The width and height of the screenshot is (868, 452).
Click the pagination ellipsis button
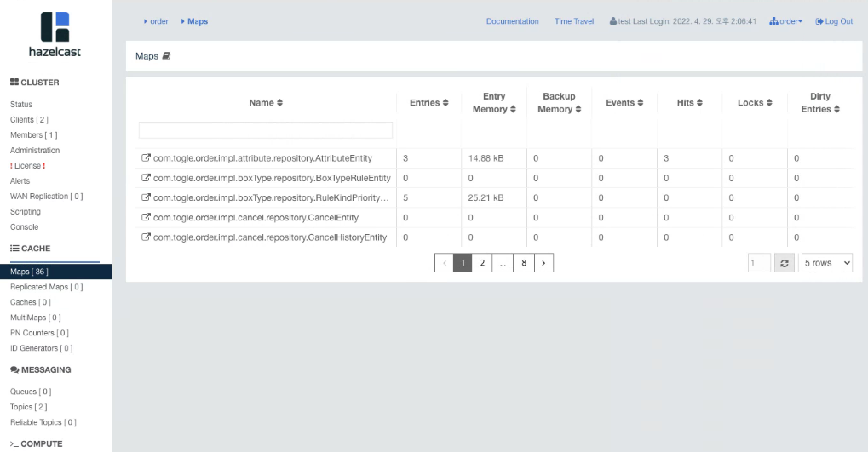503,263
